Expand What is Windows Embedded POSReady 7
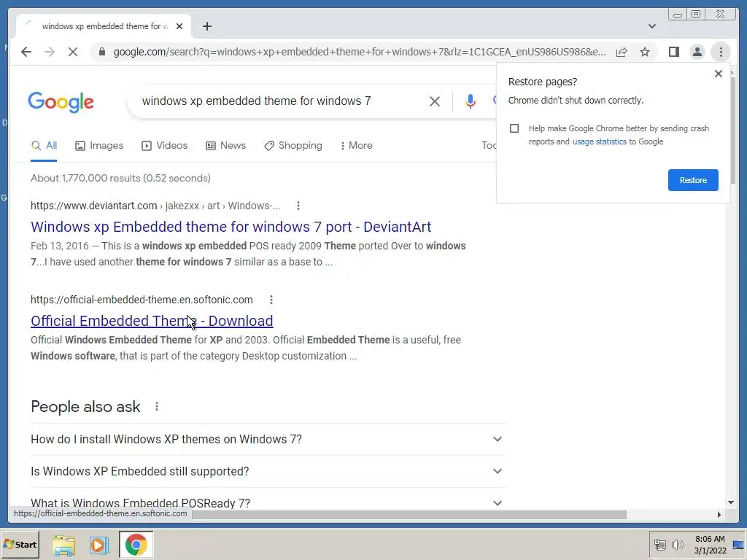 pyautogui.click(x=267, y=503)
